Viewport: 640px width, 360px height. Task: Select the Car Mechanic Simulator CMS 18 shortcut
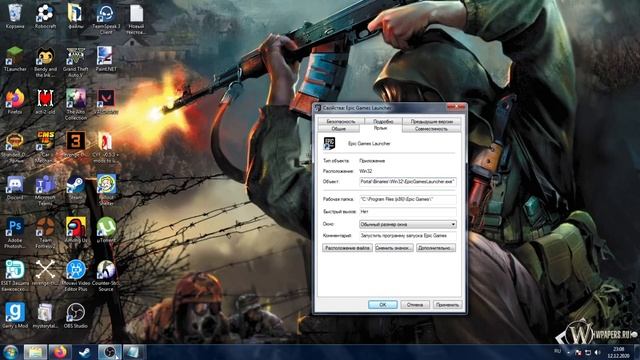(x=45, y=146)
